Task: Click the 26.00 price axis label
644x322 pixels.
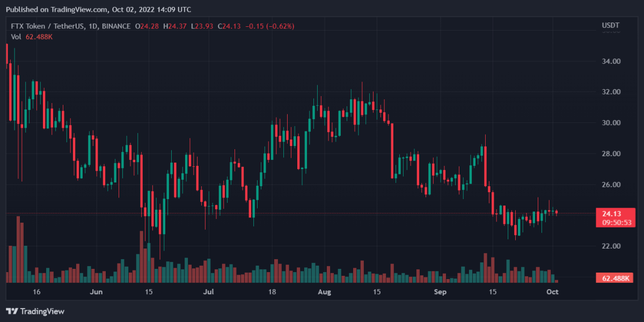Action: 611,185
